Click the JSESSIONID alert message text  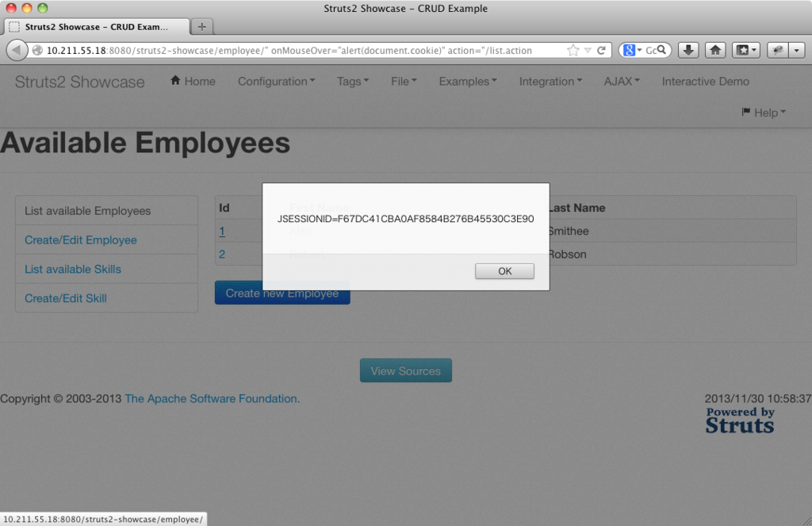point(405,219)
